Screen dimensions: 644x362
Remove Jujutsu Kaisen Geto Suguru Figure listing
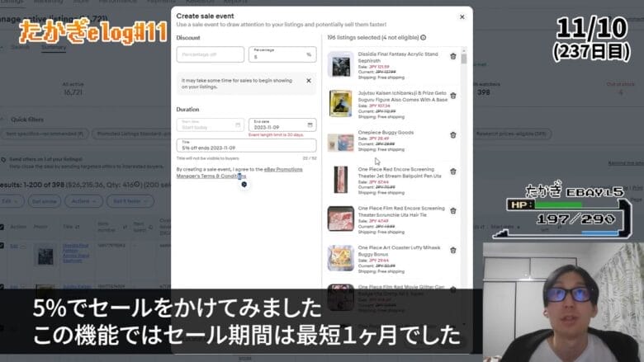click(453, 96)
